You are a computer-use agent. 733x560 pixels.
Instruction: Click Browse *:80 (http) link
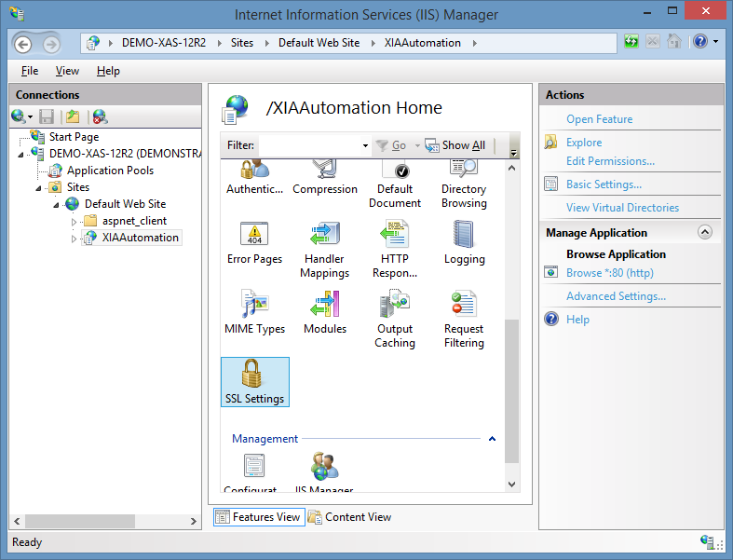pos(610,273)
